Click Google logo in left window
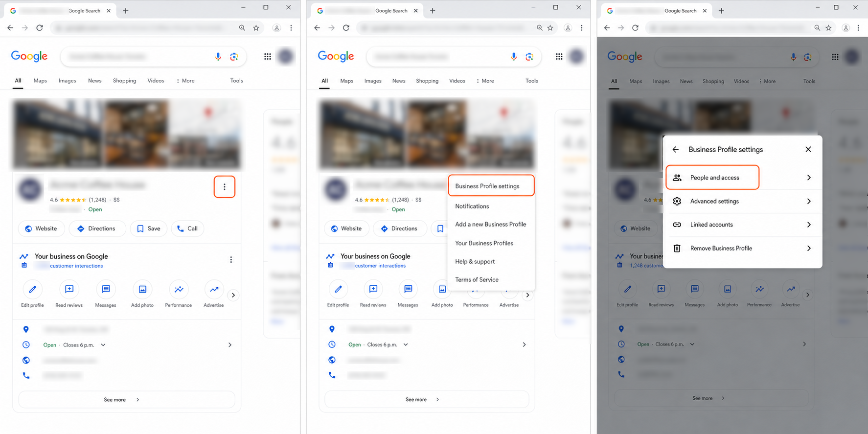Image resolution: width=868 pixels, height=434 pixels. click(x=29, y=56)
